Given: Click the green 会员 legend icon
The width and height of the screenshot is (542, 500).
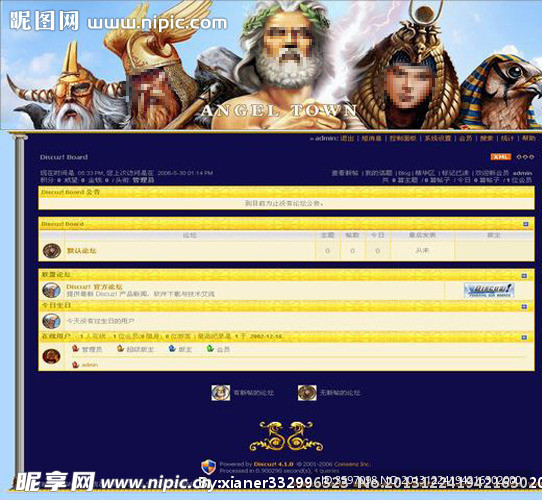Looking at the screenshot, I should (x=210, y=349).
